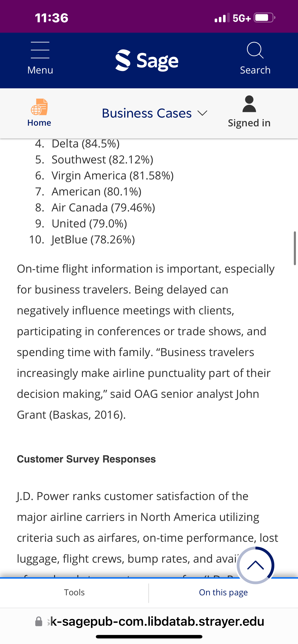The width and height of the screenshot is (298, 644).
Task: Go to Home via globe document icon
Action: pos(39,107)
